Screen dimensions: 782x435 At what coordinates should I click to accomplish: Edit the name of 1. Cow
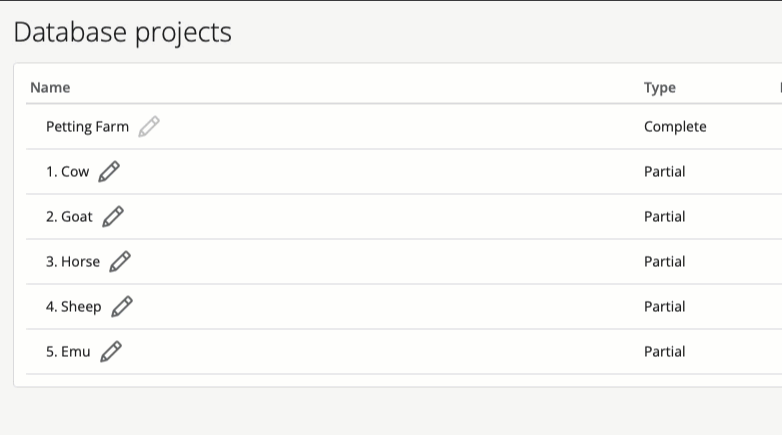tap(109, 172)
